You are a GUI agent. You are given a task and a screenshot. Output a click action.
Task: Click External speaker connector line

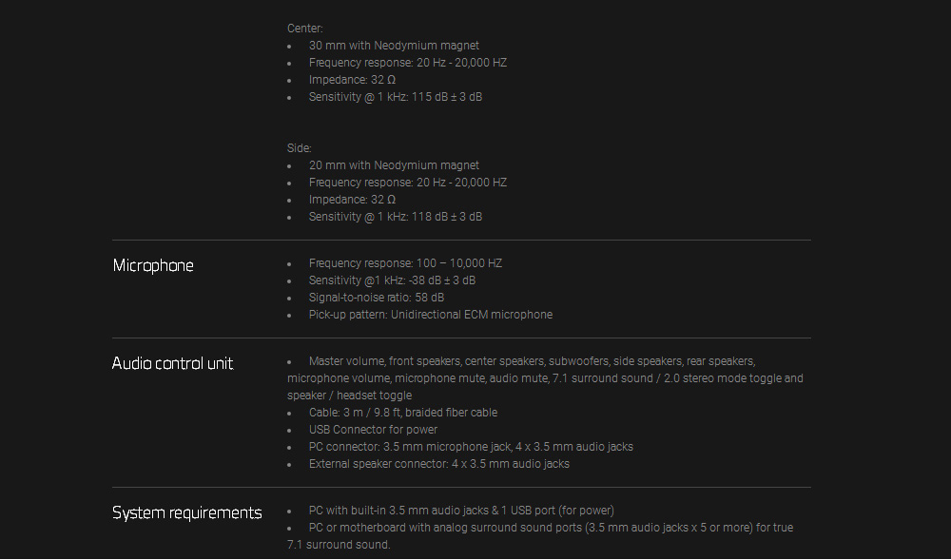[439, 464]
